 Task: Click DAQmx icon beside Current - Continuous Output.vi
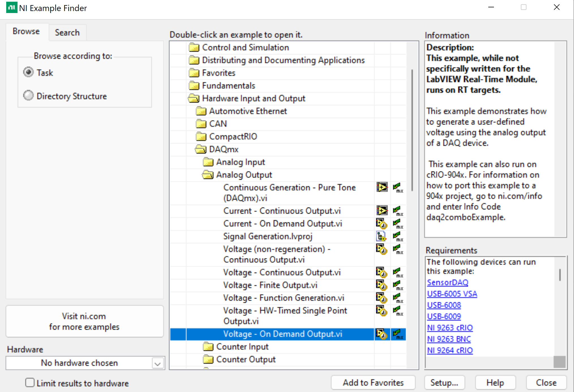[x=398, y=211]
